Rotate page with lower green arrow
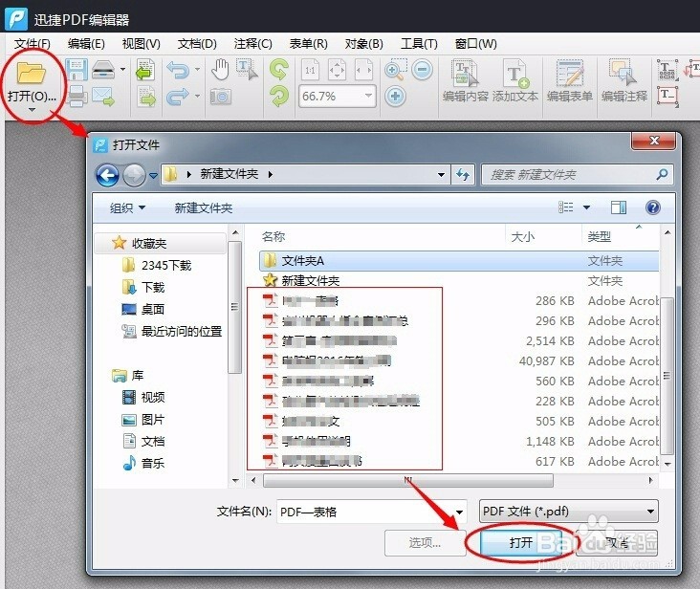 (279, 96)
